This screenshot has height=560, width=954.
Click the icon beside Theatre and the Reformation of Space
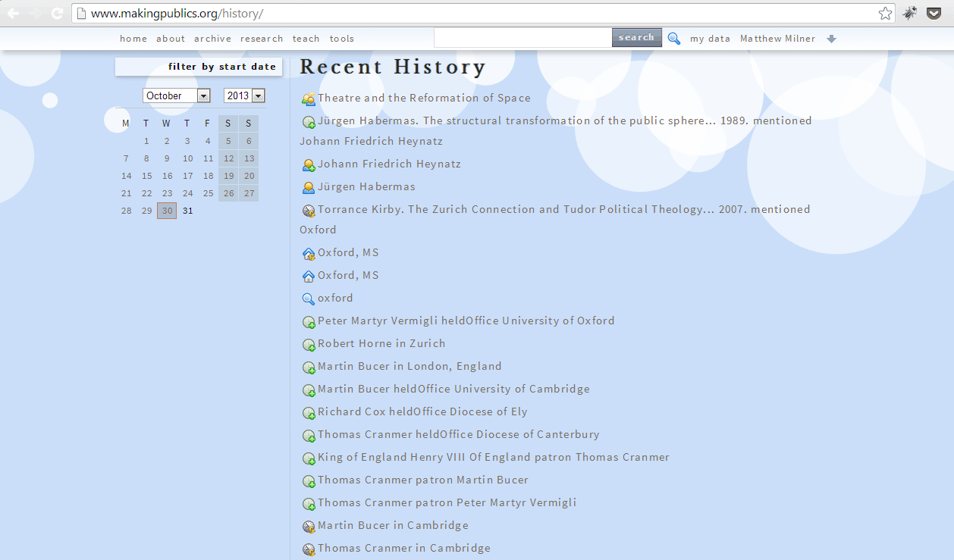tap(309, 99)
